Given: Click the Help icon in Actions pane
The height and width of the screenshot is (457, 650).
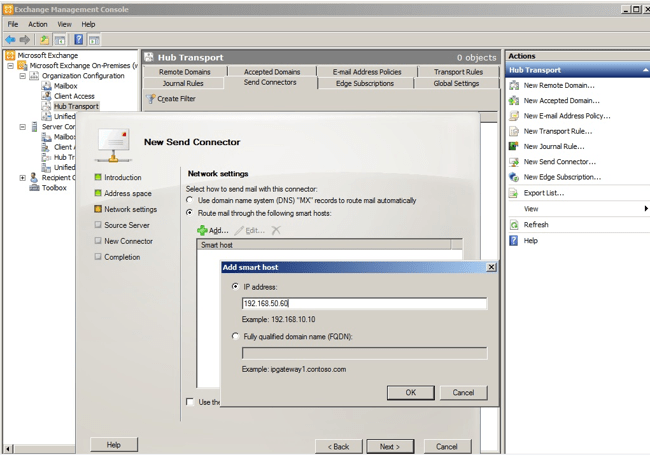Looking at the screenshot, I should coord(514,241).
